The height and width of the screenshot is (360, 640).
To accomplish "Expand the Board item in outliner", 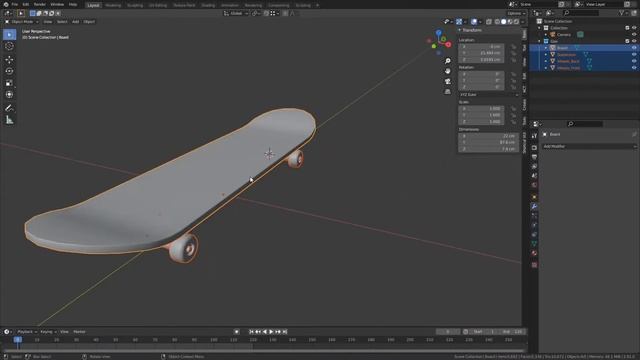I will (546, 48).
